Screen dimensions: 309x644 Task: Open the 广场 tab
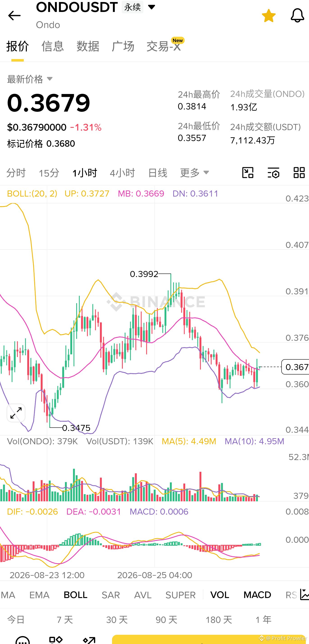click(123, 46)
